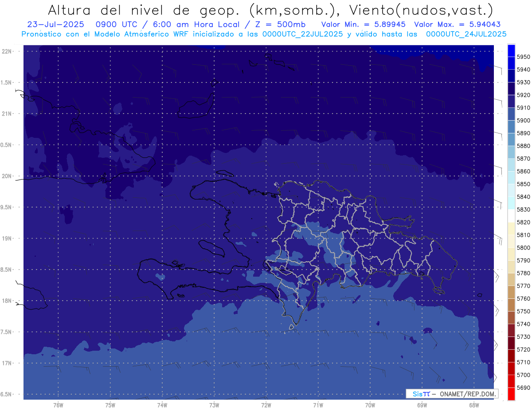
Task: Click the '5820' colorbar legend value
Action: (x=523, y=222)
